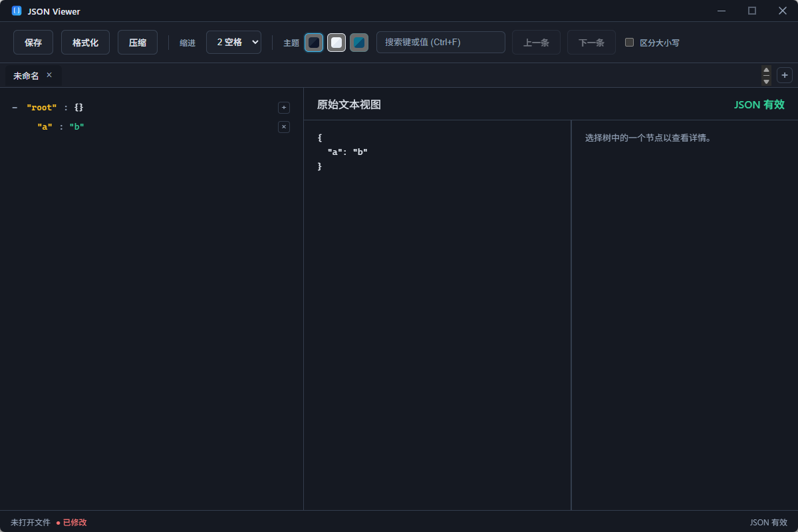Click the up arrow of the tab stepper

766,70
